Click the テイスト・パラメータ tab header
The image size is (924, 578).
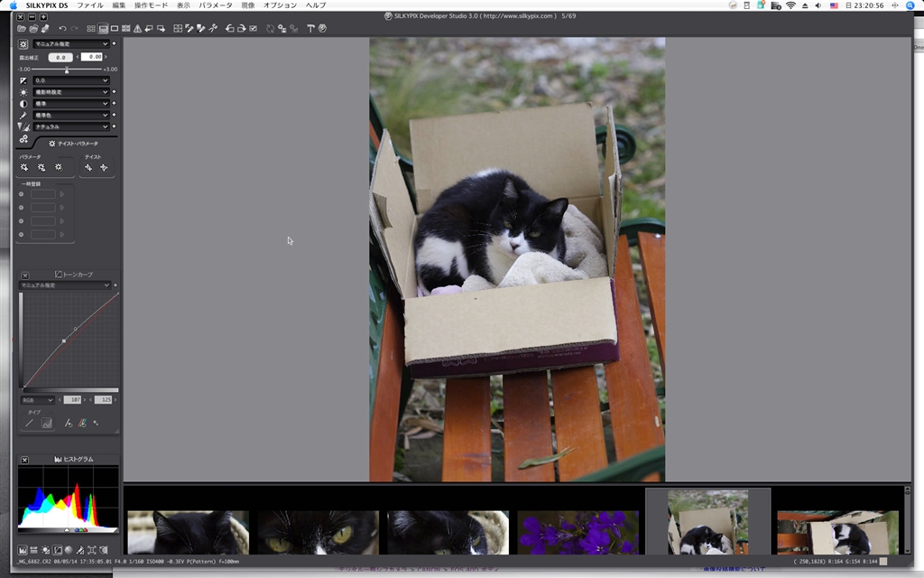(72, 144)
